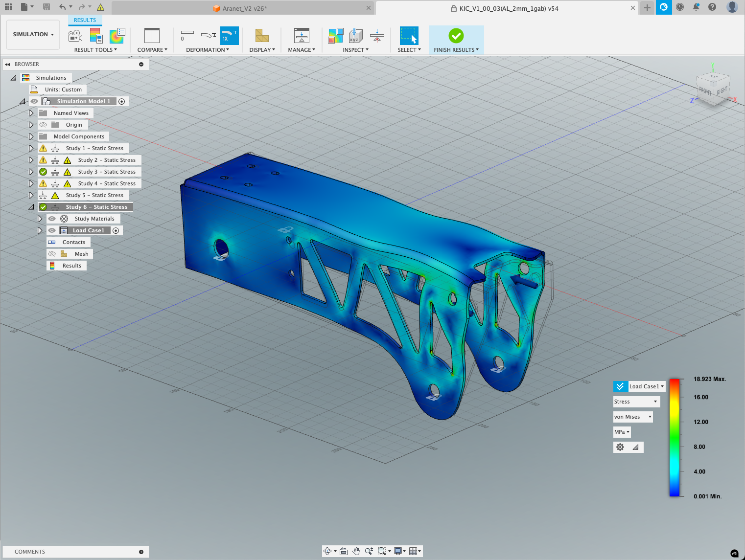Open the Inspect menu
This screenshot has height=560, width=745.
355,50
